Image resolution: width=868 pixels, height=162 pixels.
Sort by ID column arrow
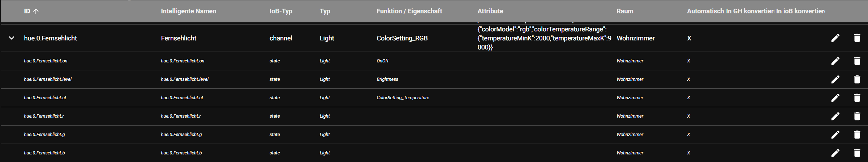[x=36, y=11]
